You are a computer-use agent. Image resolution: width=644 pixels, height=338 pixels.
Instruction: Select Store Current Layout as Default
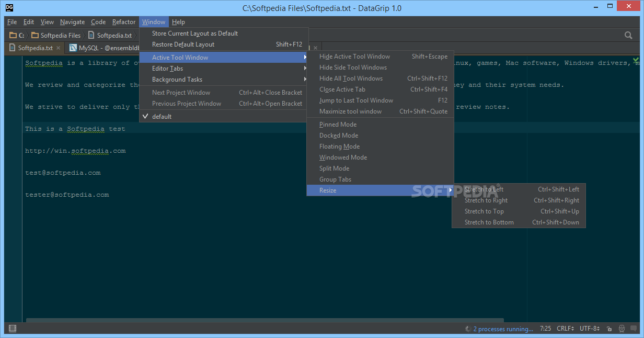coord(224,33)
